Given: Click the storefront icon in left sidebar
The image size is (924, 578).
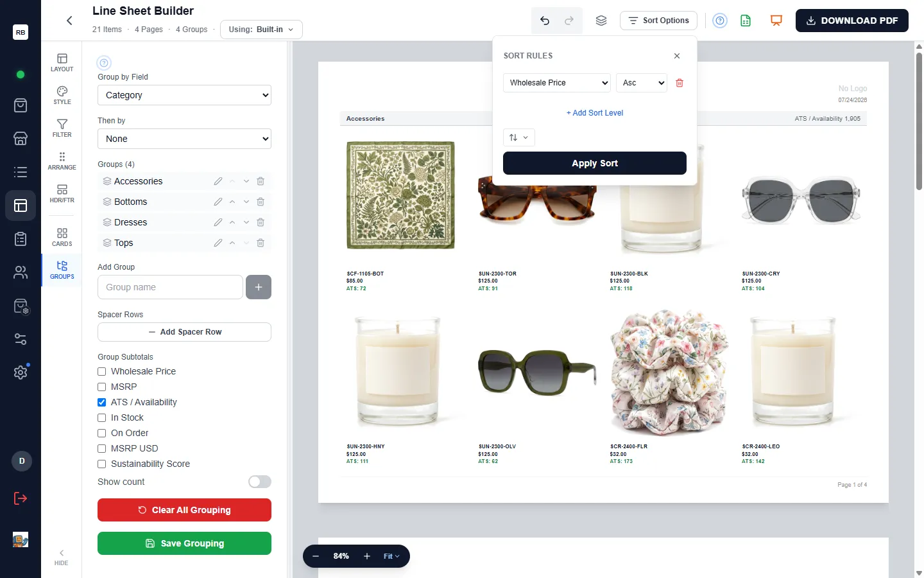Looking at the screenshot, I should click(x=21, y=138).
